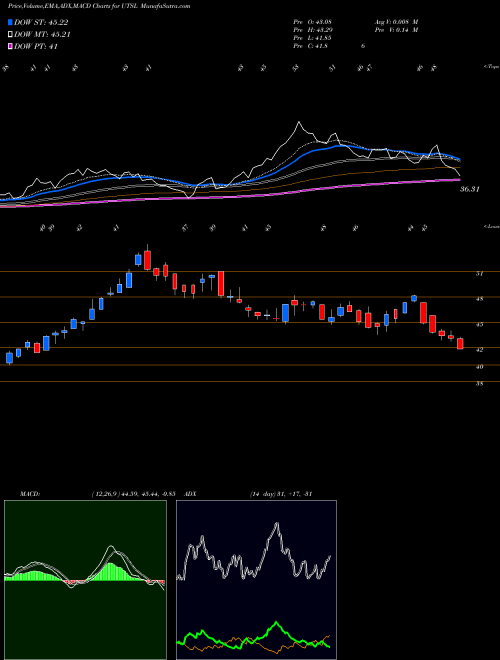
Task: Click the tallest red candle at chart peak
Action: [x=147, y=260]
